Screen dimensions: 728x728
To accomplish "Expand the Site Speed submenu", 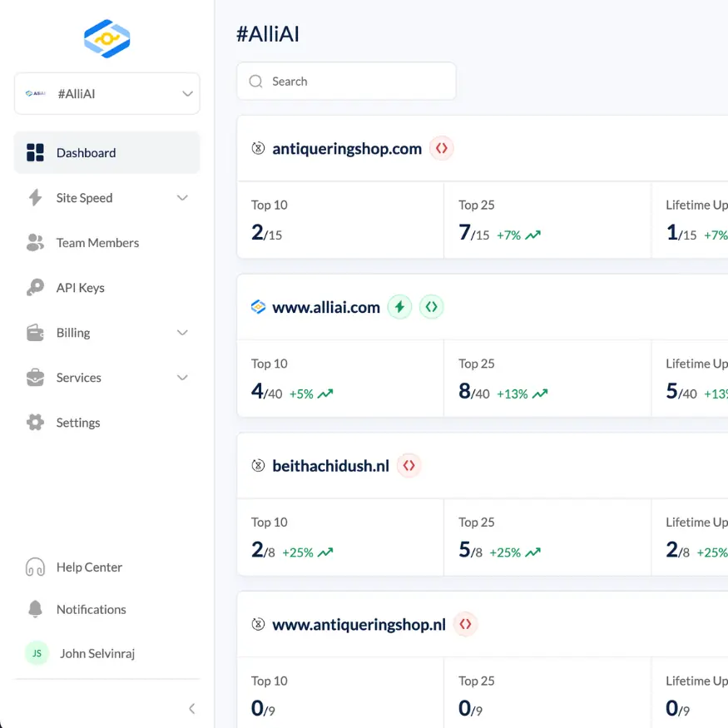I will coord(182,198).
